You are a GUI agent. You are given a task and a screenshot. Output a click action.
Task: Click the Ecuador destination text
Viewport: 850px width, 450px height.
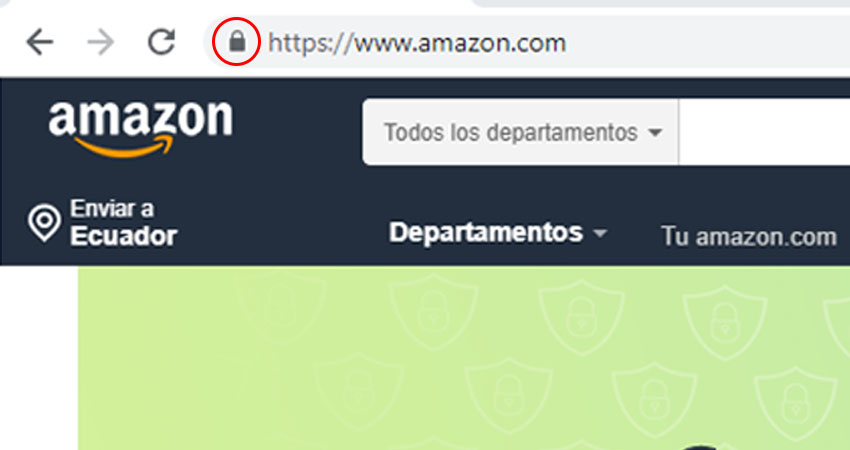[x=124, y=236]
